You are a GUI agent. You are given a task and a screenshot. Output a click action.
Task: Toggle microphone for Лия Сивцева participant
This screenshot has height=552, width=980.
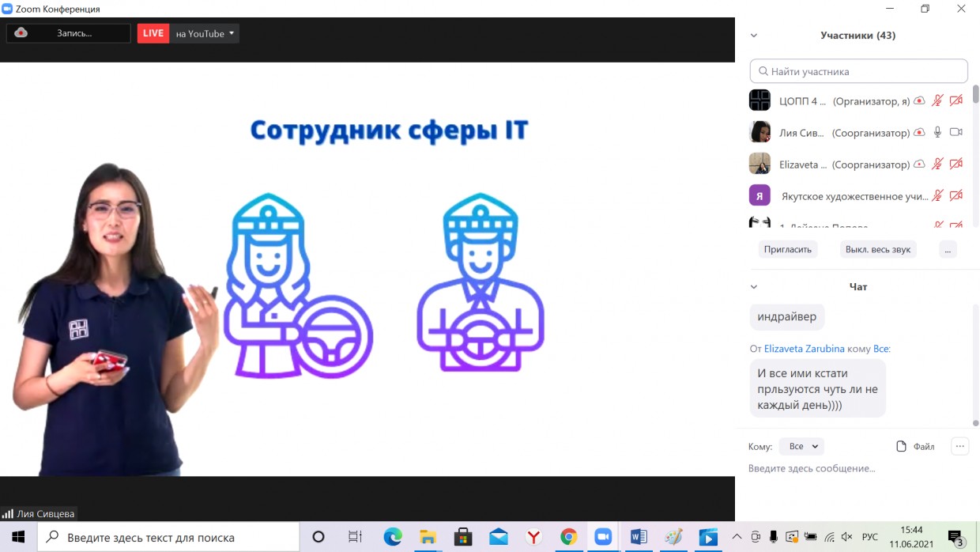(937, 132)
